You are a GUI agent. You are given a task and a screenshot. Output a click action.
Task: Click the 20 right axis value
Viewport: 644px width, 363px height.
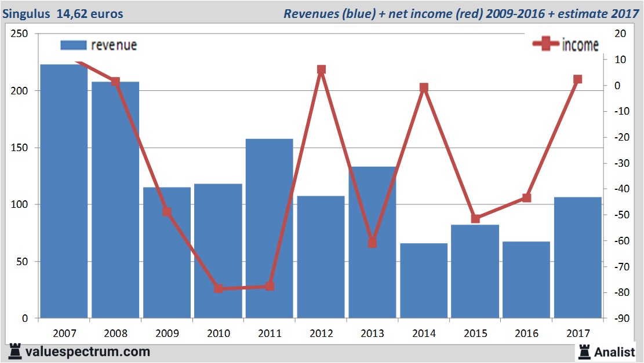620,34
